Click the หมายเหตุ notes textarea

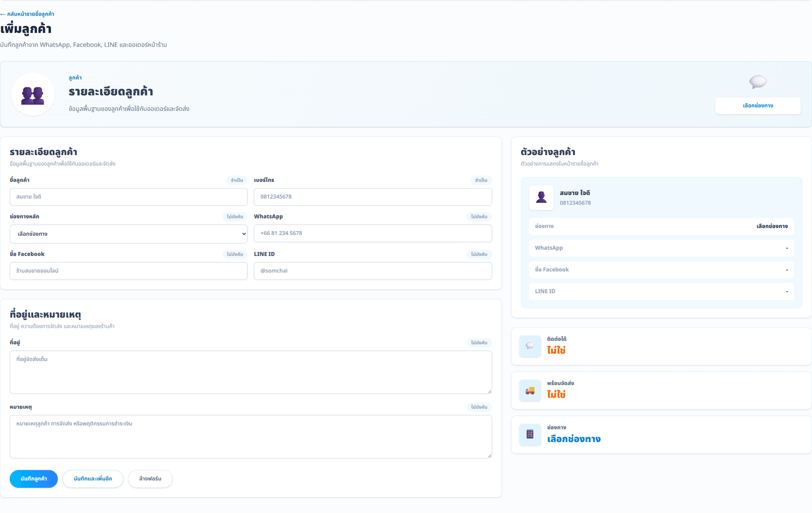(251, 437)
